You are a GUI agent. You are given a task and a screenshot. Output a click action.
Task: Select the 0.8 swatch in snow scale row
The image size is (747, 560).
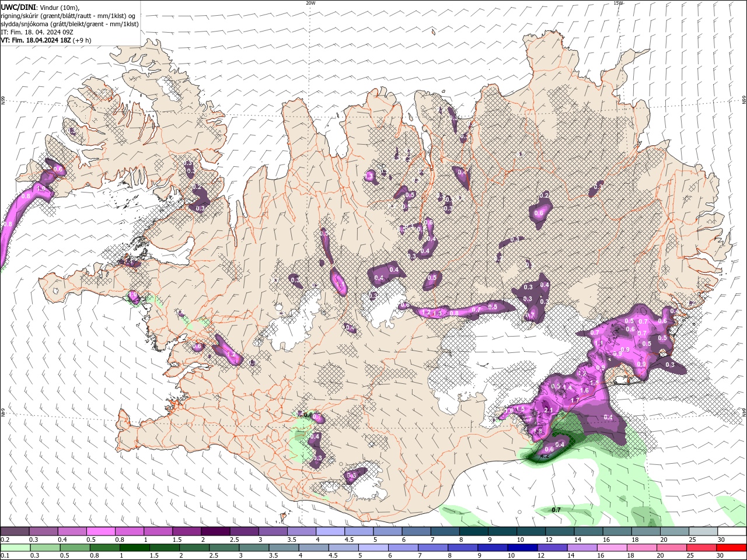(x=129, y=531)
